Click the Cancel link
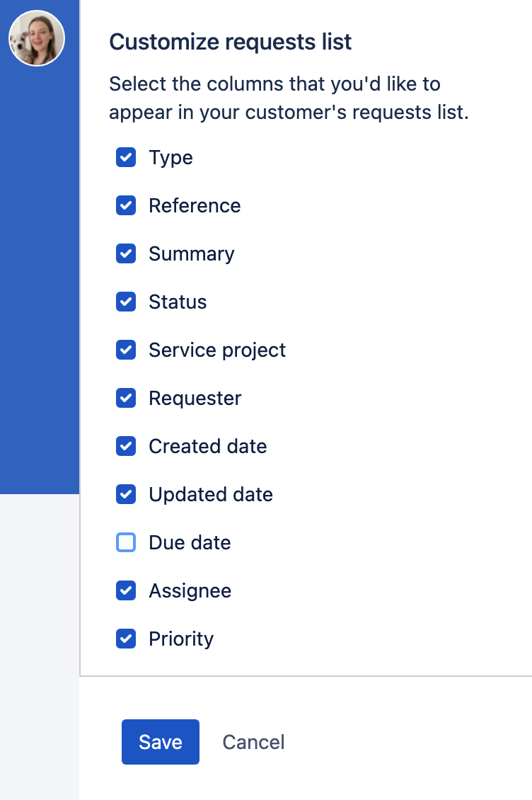The width and height of the screenshot is (532, 800). (x=253, y=742)
